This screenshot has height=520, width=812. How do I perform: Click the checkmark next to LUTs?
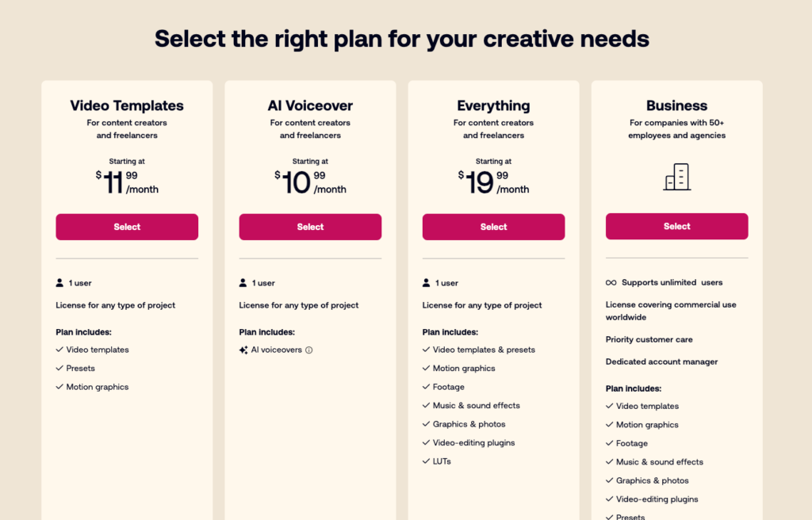(426, 461)
